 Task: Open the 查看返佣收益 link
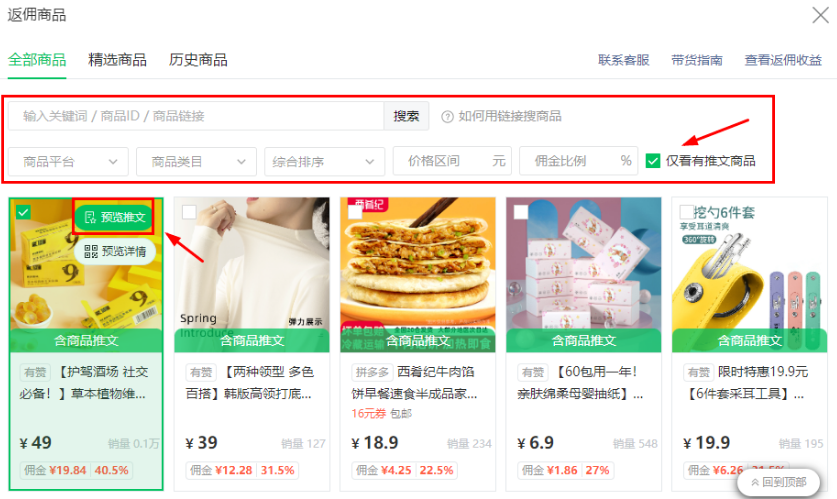pyautogui.click(x=783, y=60)
